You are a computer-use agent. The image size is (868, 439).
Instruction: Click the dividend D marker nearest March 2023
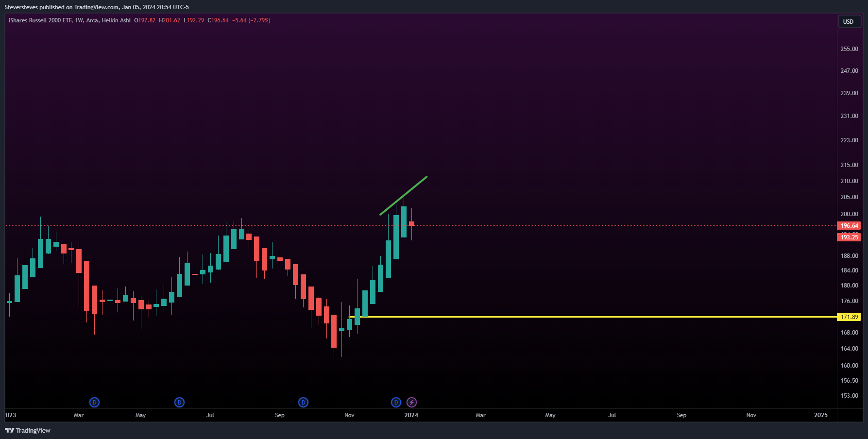coord(94,402)
